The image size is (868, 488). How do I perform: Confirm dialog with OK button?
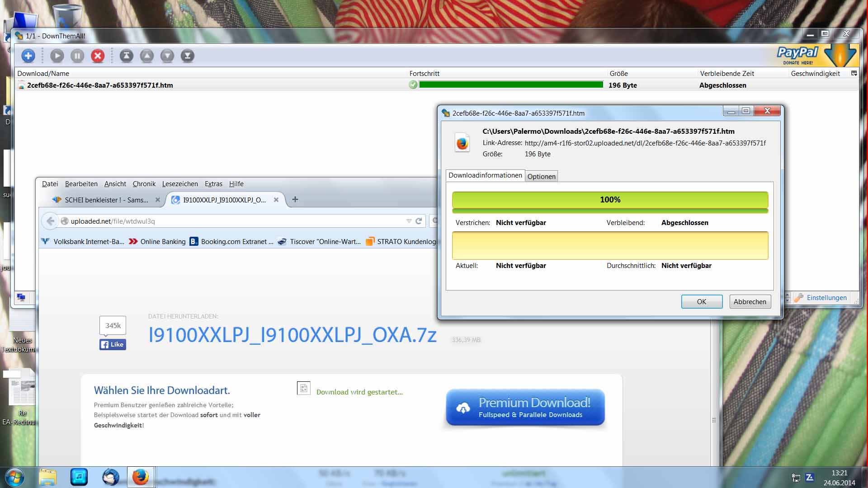click(x=702, y=301)
